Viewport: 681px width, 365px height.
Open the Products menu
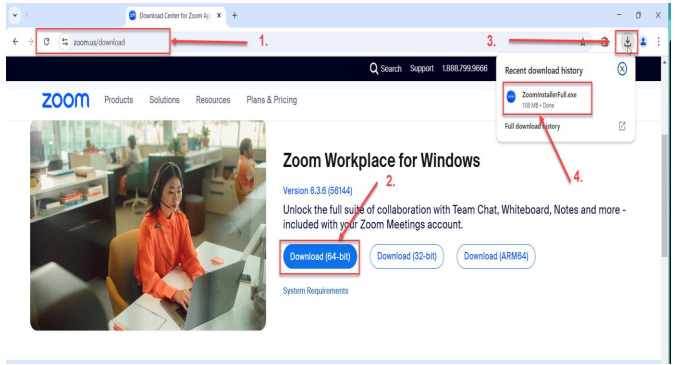(x=119, y=100)
